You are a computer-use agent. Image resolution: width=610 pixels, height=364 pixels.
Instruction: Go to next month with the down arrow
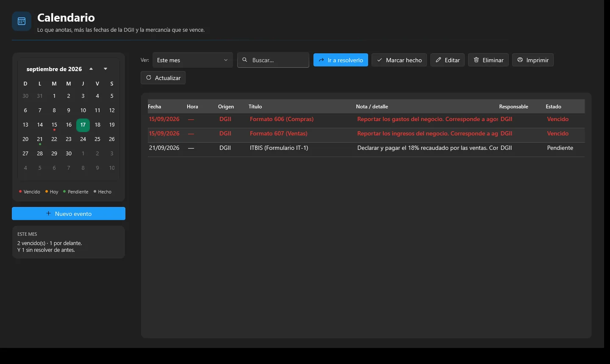105,69
